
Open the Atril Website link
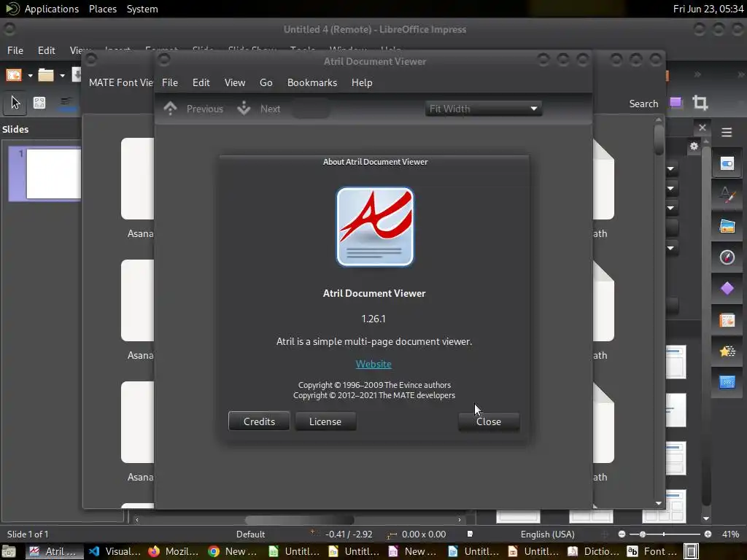(373, 364)
